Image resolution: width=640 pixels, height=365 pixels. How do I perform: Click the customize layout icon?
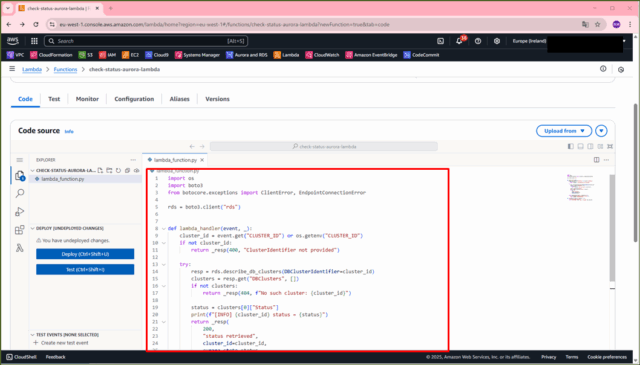pyautogui.click(x=600, y=146)
